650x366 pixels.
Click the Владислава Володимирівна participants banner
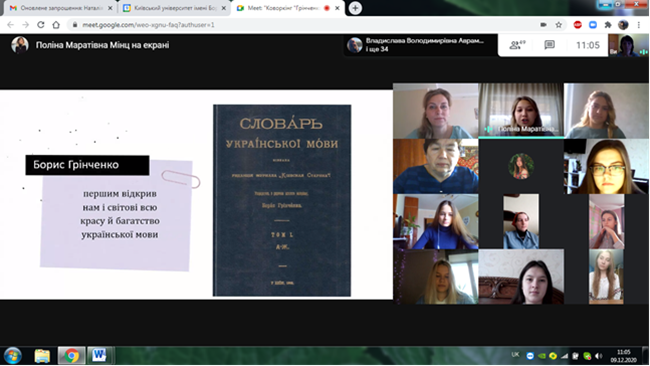[x=421, y=45]
